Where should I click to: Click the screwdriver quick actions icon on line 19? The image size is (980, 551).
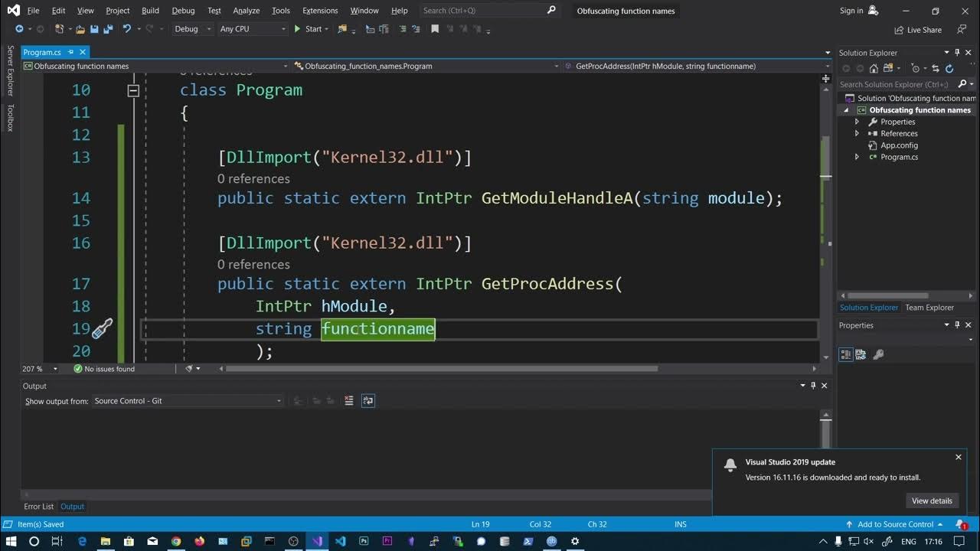point(102,329)
